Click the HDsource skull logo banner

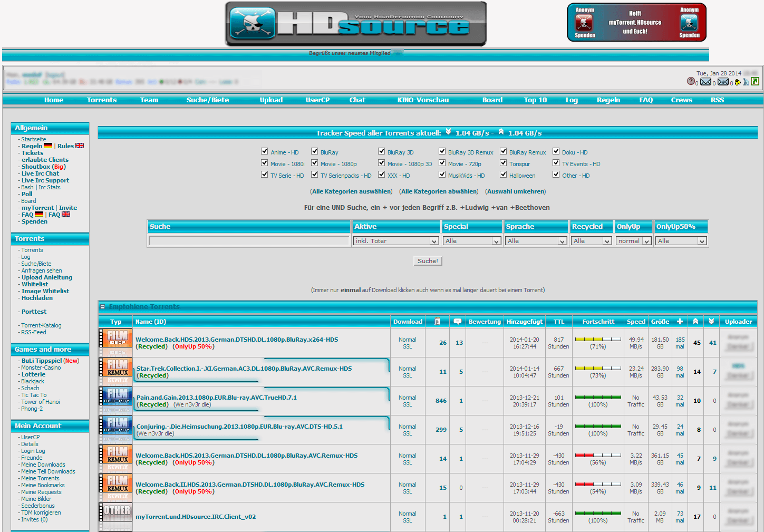[356, 24]
